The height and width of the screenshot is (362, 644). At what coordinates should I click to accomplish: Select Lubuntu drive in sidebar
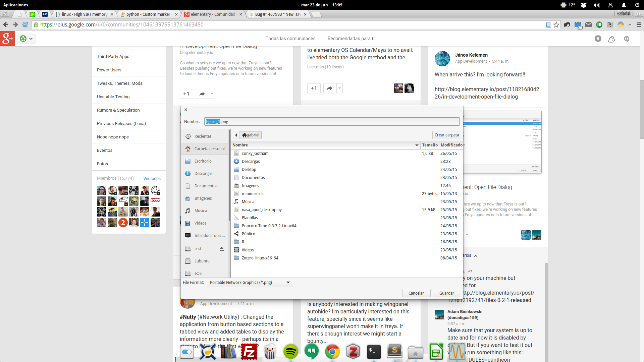205,261
